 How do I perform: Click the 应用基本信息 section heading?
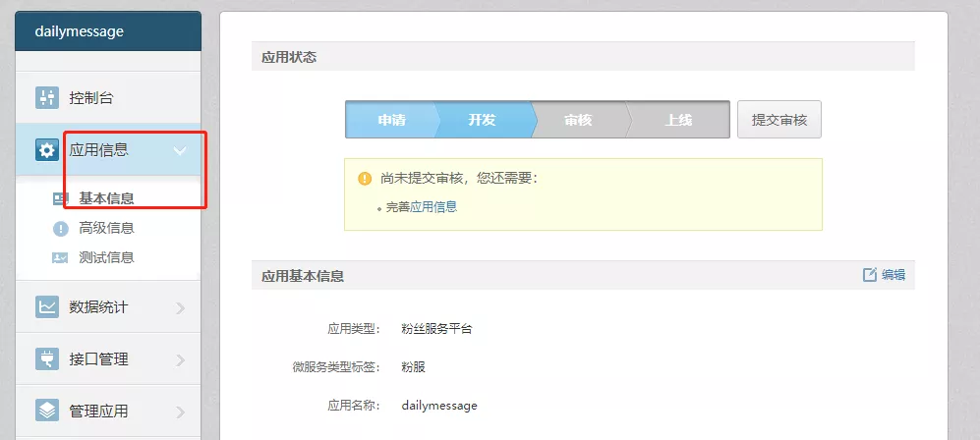303,276
